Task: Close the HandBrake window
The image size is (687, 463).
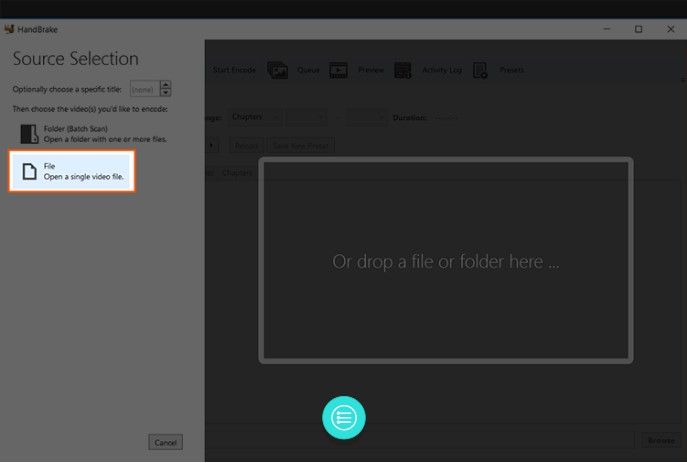Action: click(x=670, y=29)
